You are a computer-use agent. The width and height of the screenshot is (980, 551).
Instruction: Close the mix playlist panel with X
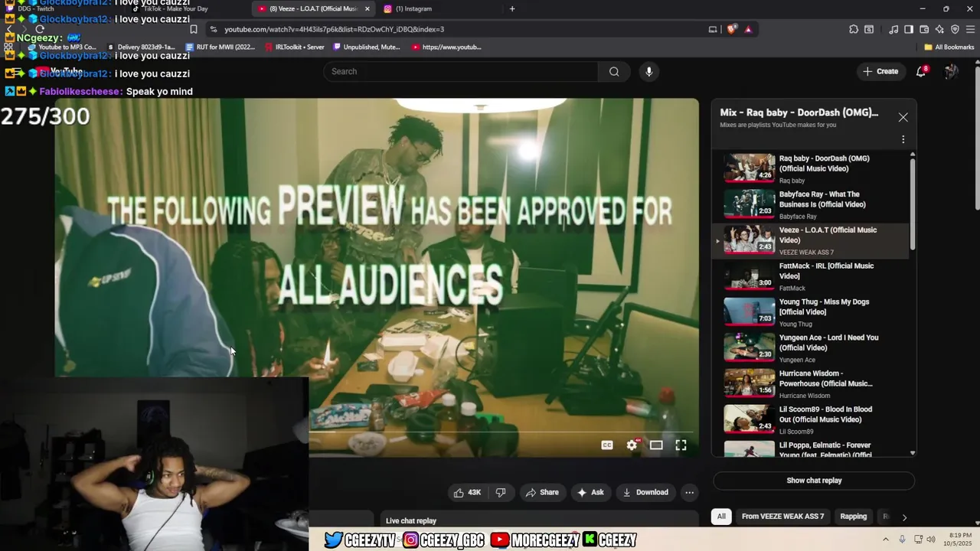903,117
